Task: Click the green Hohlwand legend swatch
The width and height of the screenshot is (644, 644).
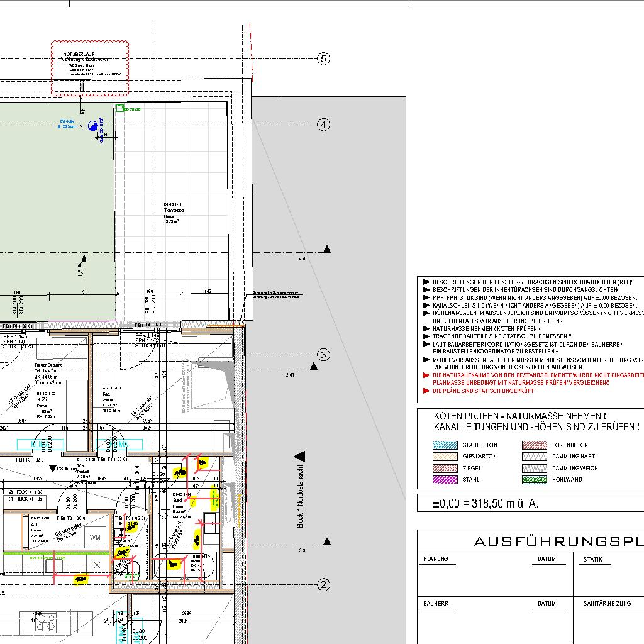Action: (534, 480)
